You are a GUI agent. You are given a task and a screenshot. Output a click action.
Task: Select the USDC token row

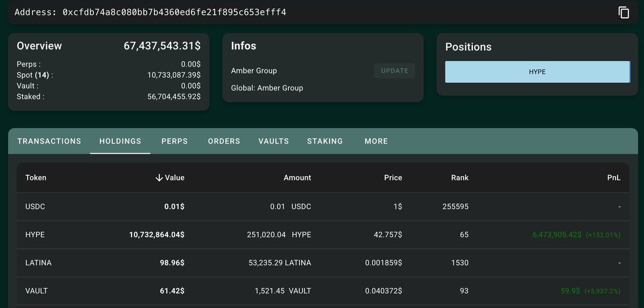point(323,207)
